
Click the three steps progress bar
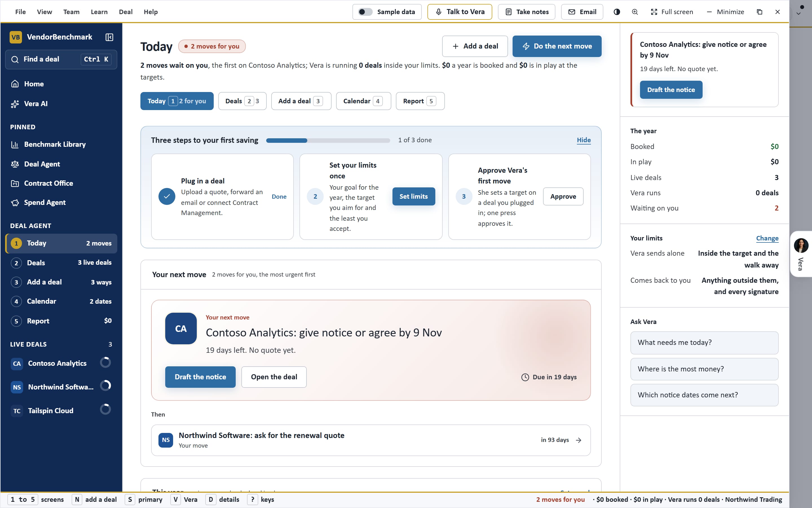coord(328,141)
